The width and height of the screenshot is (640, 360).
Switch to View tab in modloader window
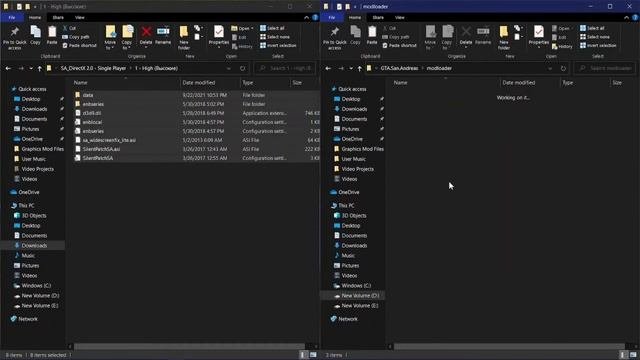point(400,18)
